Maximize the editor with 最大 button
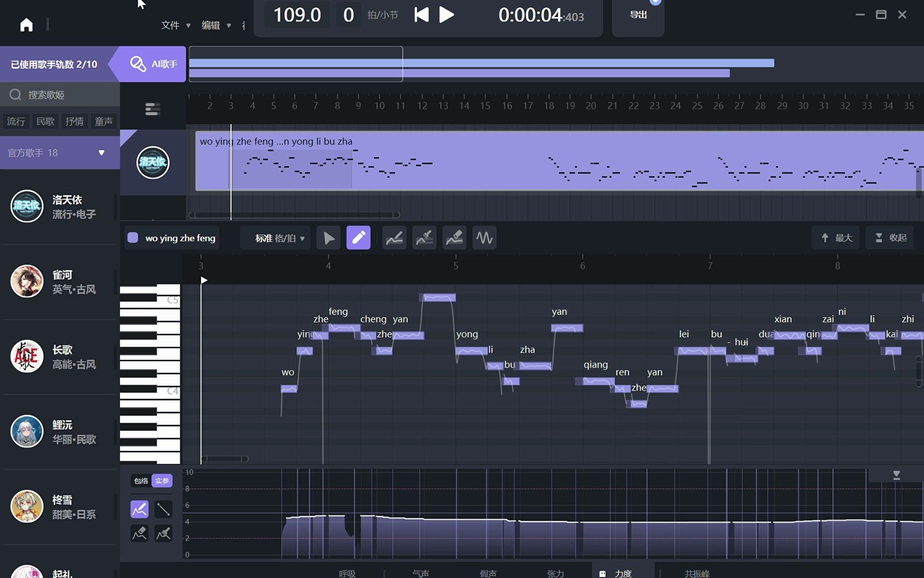The width and height of the screenshot is (924, 578). pyautogui.click(x=836, y=238)
